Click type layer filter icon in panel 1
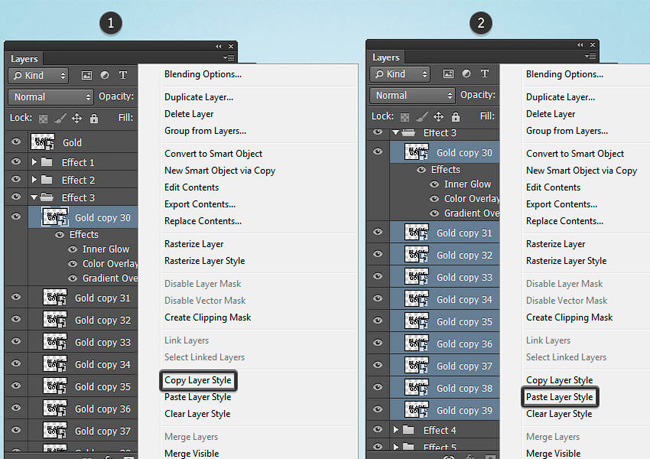Viewport: 650px width, 459px height. point(123,75)
